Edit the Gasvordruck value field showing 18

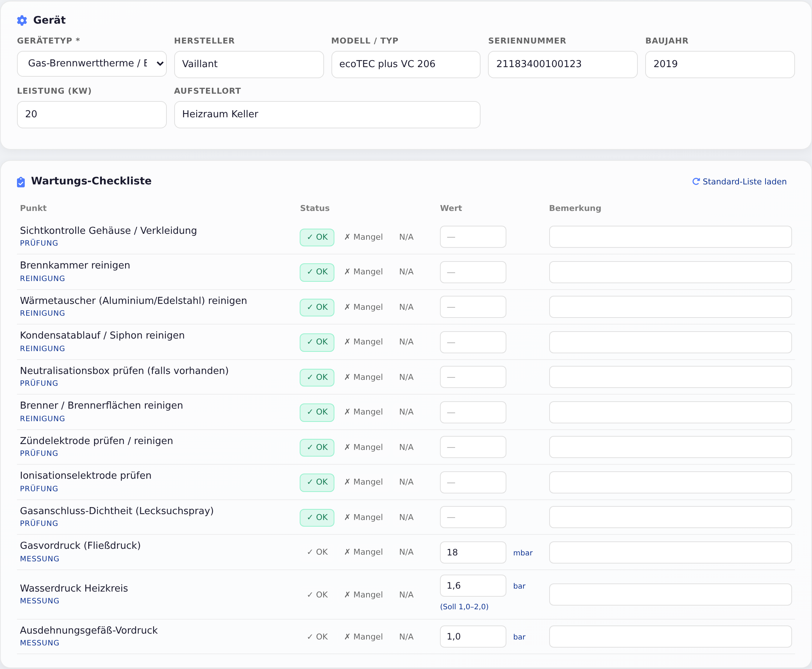click(473, 552)
